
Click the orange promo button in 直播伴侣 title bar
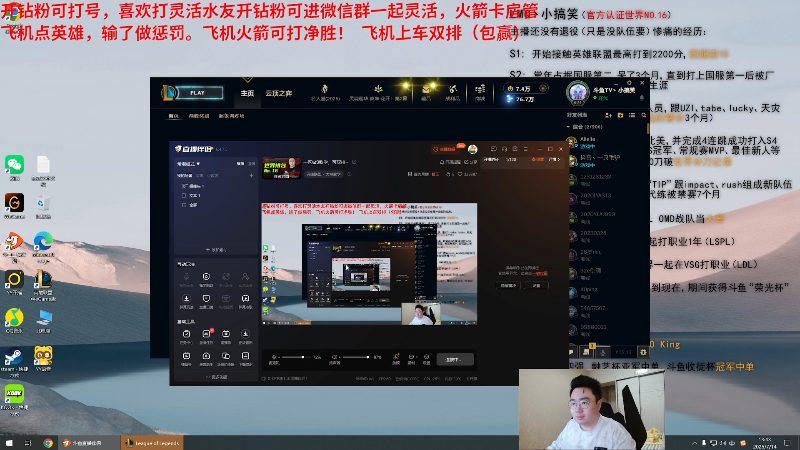click(445, 149)
